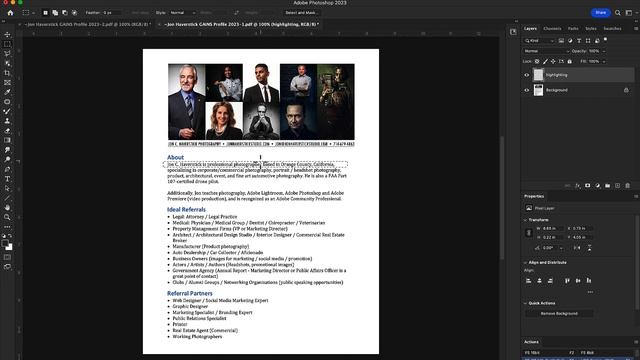Click Add to Selection mode icon
The image size is (640, 360).
pos(55,13)
